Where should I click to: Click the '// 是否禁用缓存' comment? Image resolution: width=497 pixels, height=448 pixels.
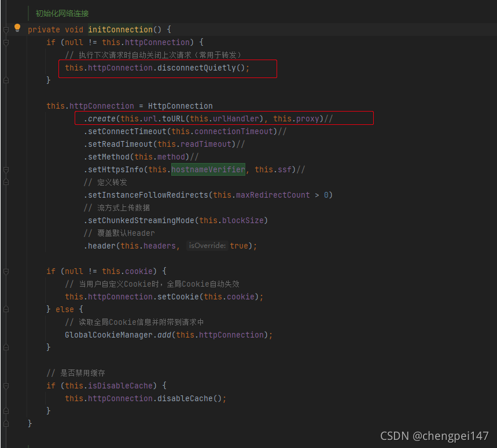click(x=76, y=373)
